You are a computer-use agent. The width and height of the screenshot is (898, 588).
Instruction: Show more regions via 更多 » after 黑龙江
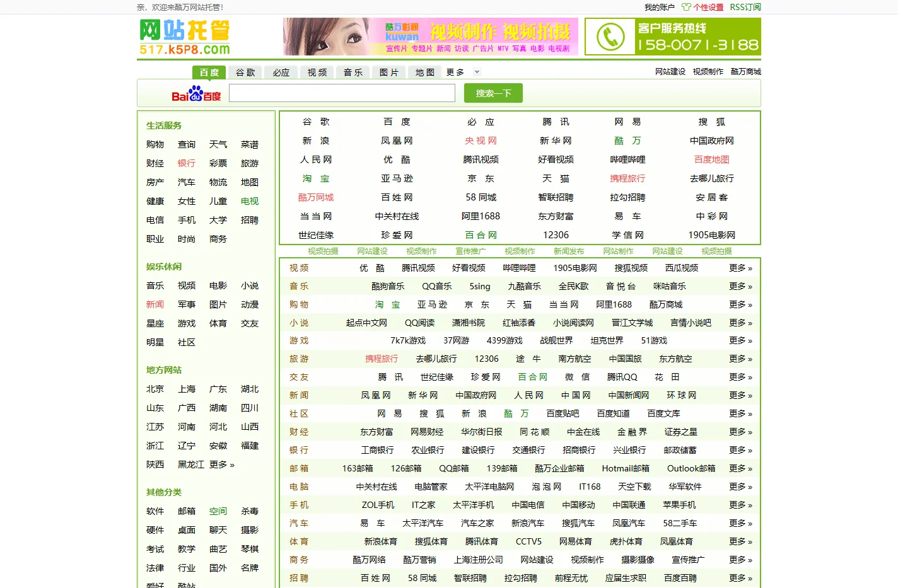pos(222,464)
